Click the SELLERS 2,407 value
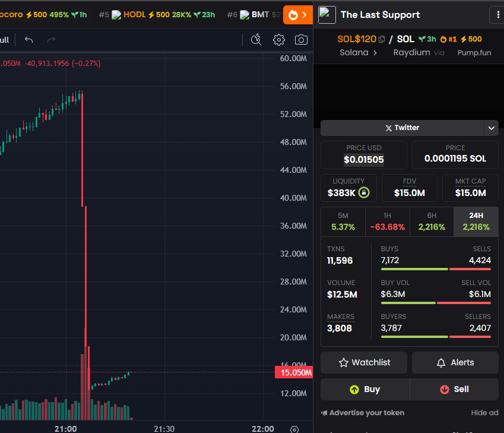 [x=480, y=328]
